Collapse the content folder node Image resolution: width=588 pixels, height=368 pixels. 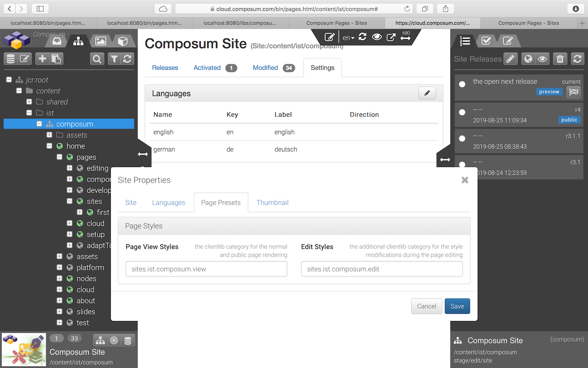19,91
